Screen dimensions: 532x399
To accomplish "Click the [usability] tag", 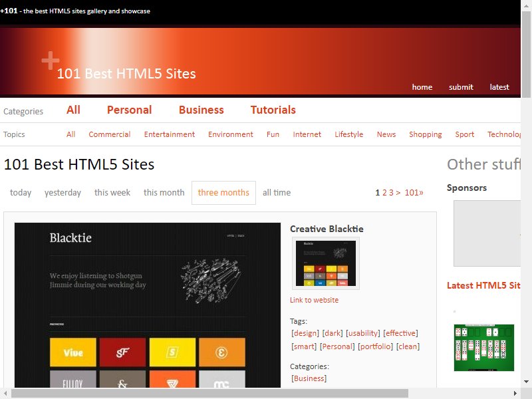I will pos(363,333).
